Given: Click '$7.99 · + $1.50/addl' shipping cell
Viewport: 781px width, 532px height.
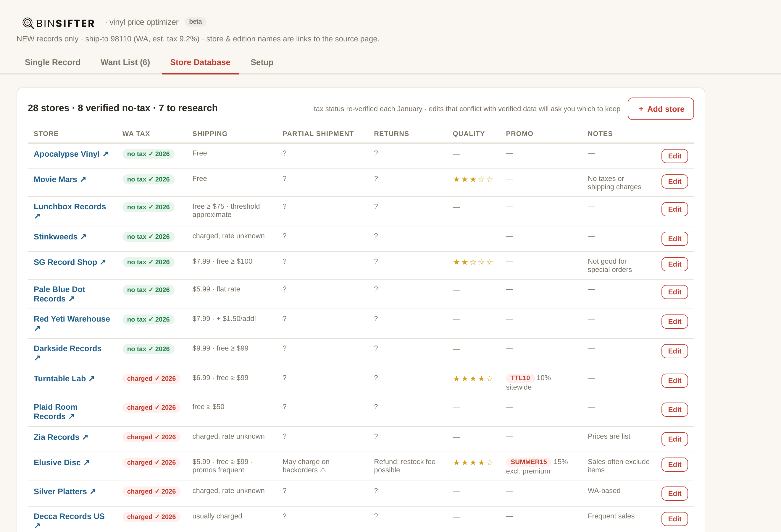Looking at the screenshot, I should pyautogui.click(x=224, y=319).
